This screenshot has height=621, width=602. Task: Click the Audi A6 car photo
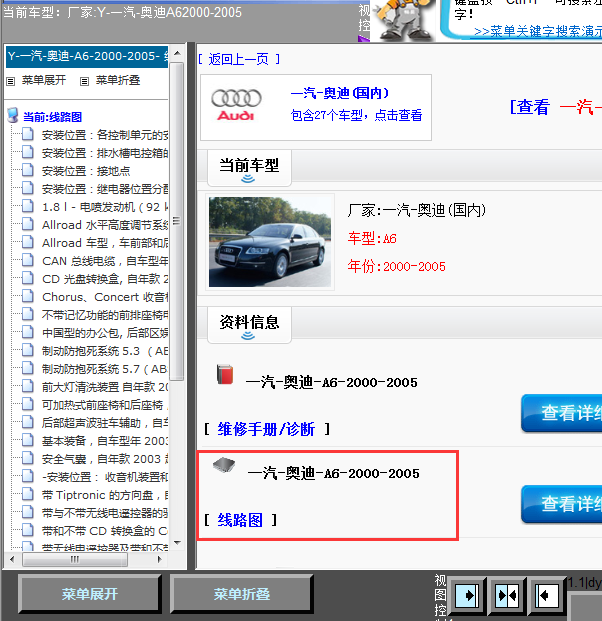point(270,242)
